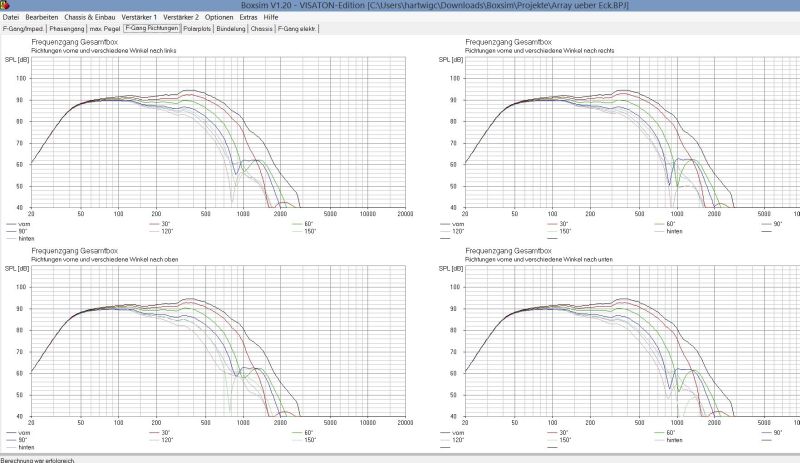Switch to the max. Pegel tab
The width and height of the screenshot is (800, 463).
pos(105,29)
